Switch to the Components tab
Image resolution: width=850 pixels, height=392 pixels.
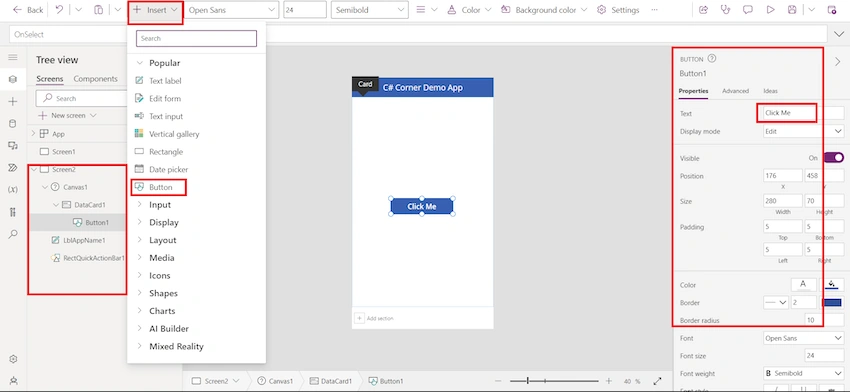pos(95,79)
